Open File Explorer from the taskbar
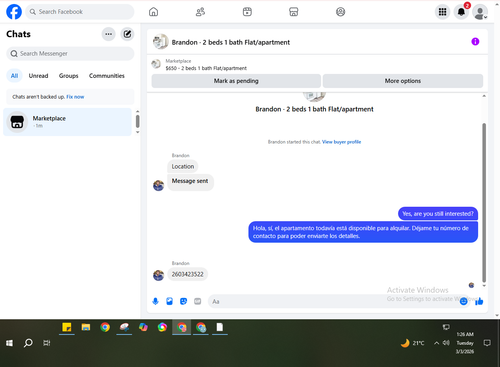The height and width of the screenshot is (367, 500). pos(86,328)
